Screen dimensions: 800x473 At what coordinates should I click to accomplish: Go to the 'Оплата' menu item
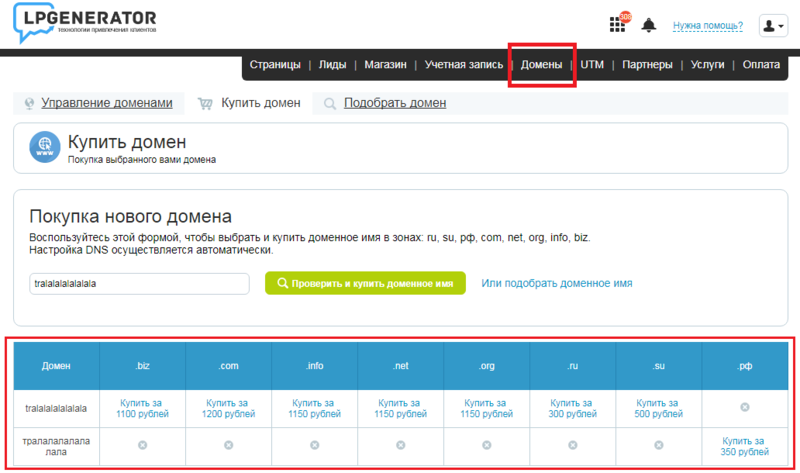[761, 65]
